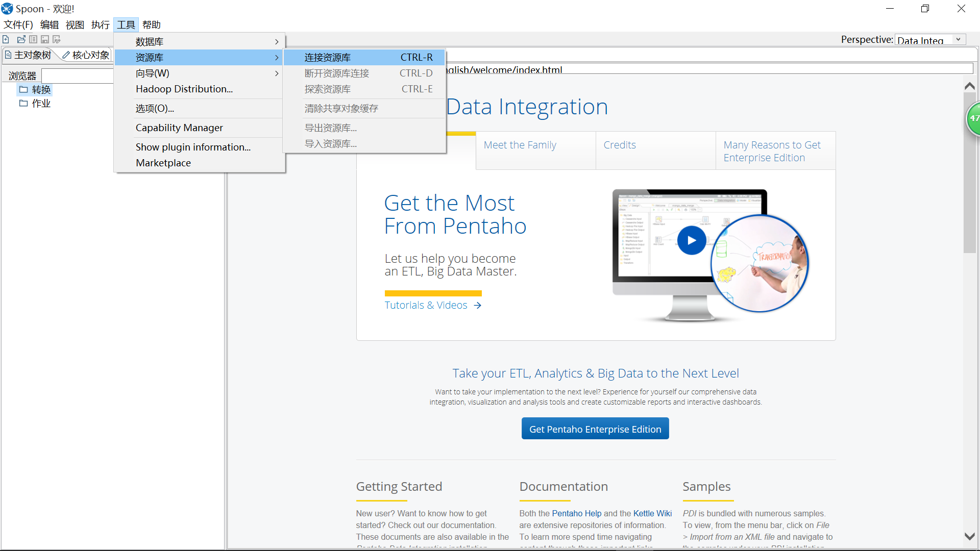Play the Pentaho intro video
This screenshot has height=551, width=980.
692,240
